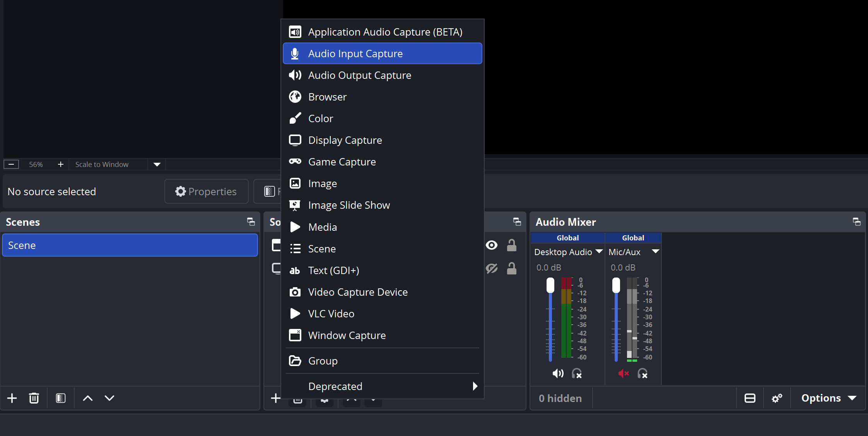Add a Window Capture source
Screen dimensions: 868x436
(382, 335)
